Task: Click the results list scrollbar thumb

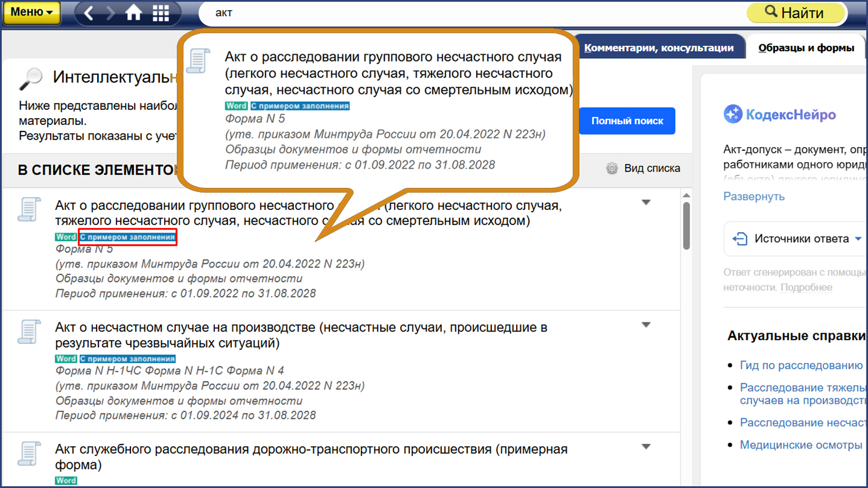Action: pyautogui.click(x=686, y=226)
